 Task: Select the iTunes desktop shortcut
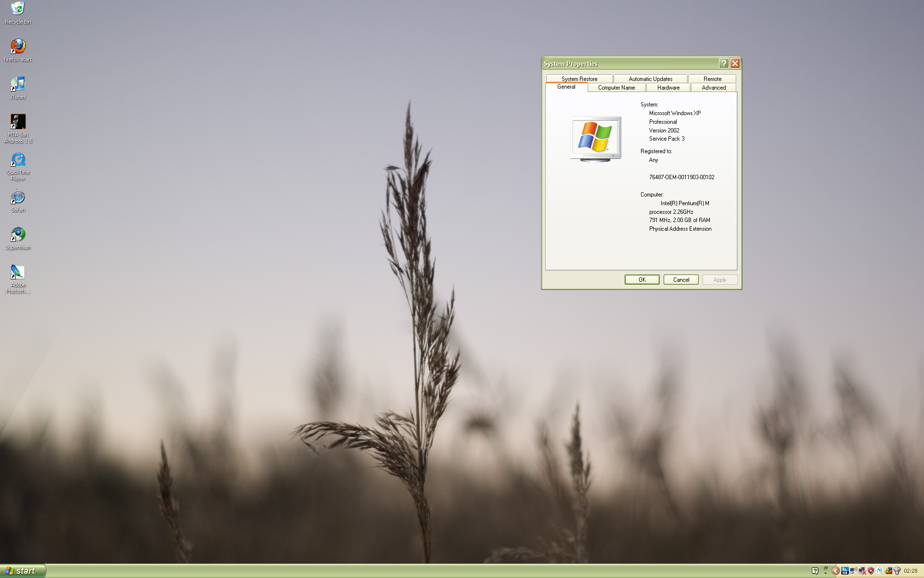18,84
